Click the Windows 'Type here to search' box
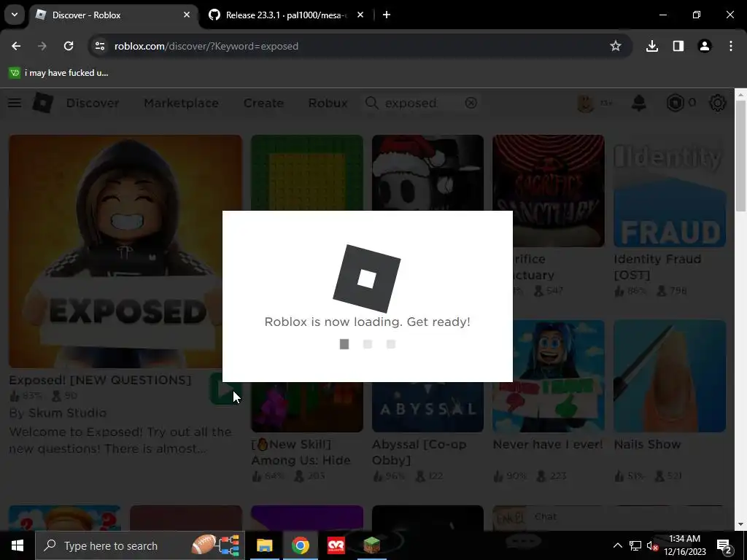 pyautogui.click(x=140, y=545)
